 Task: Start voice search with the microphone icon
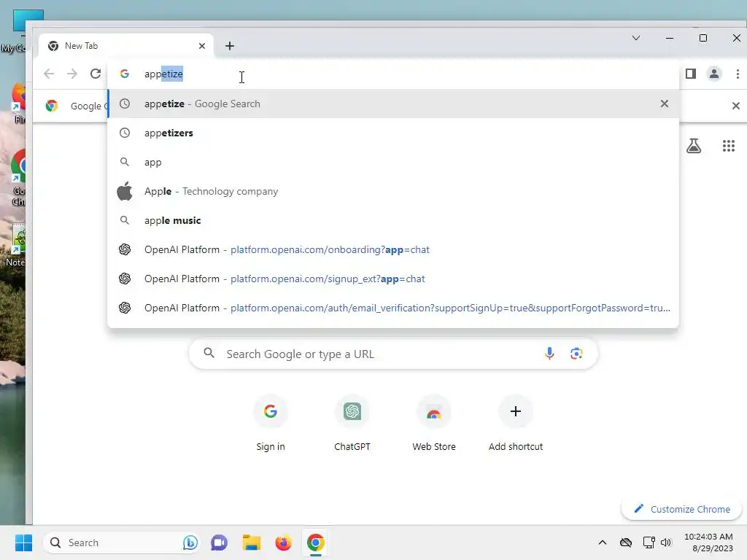pyautogui.click(x=549, y=354)
